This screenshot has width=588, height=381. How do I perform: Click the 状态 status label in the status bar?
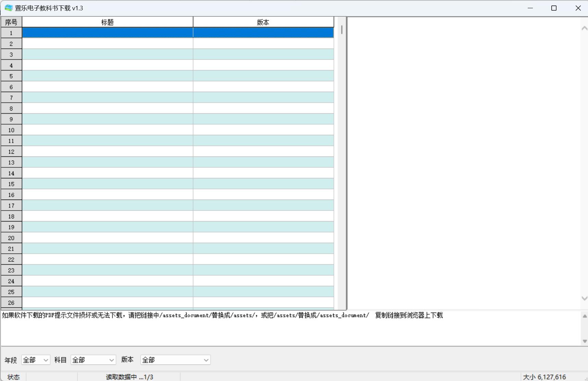[14, 377]
